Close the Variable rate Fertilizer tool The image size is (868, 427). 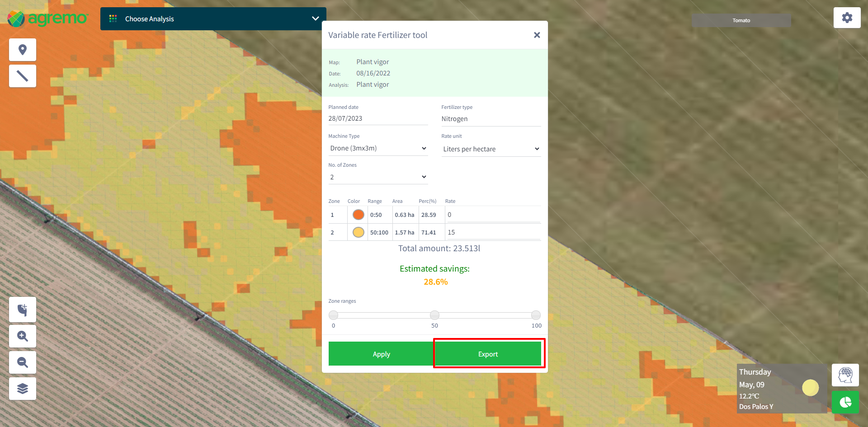(537, 35)
